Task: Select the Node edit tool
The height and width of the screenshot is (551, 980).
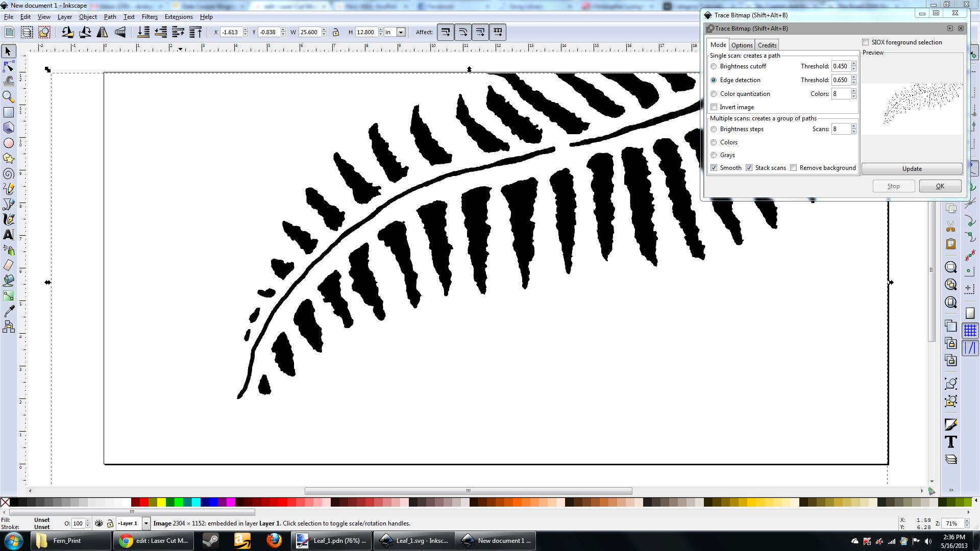Action: (8, 66)
